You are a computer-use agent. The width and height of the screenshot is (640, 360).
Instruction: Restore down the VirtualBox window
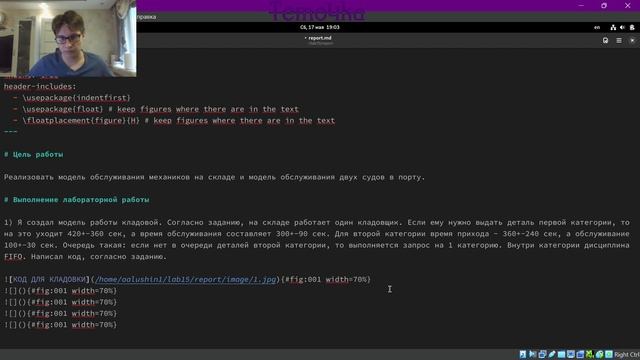coord(604,6)
